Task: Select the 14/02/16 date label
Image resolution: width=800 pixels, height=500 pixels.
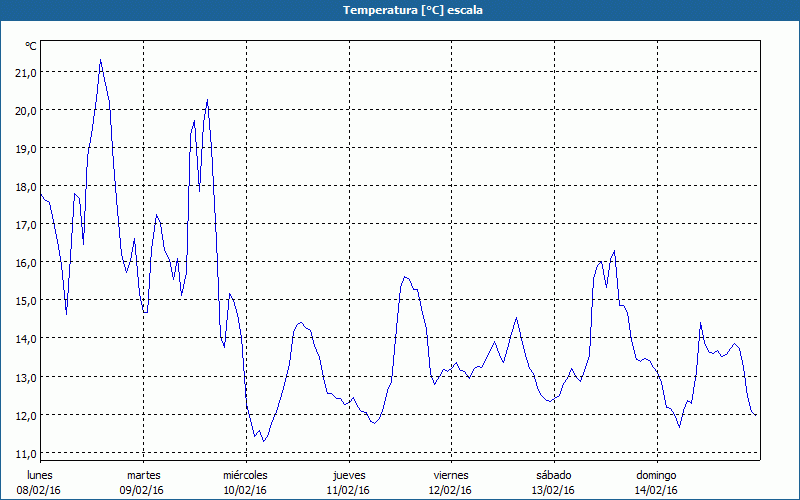Action: [657, 490]
